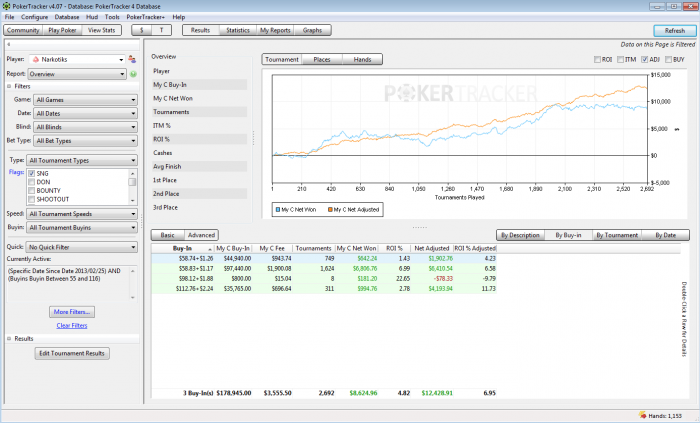Open the top Graphs tab

tap(312, 30)
